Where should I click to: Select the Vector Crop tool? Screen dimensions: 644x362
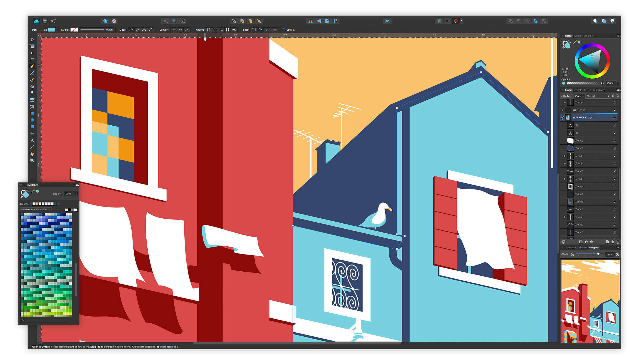tap(32, 106)
